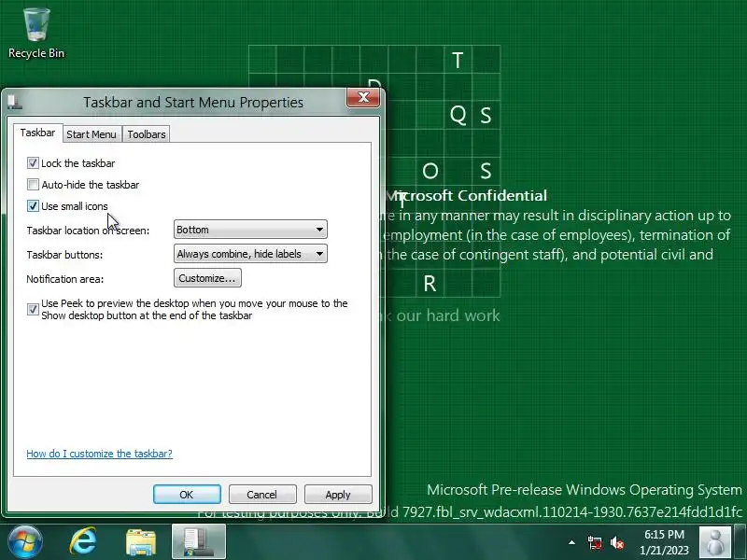747x560 pixels.
Task: Click the muted volume tray icon
Action: point(617,543)
